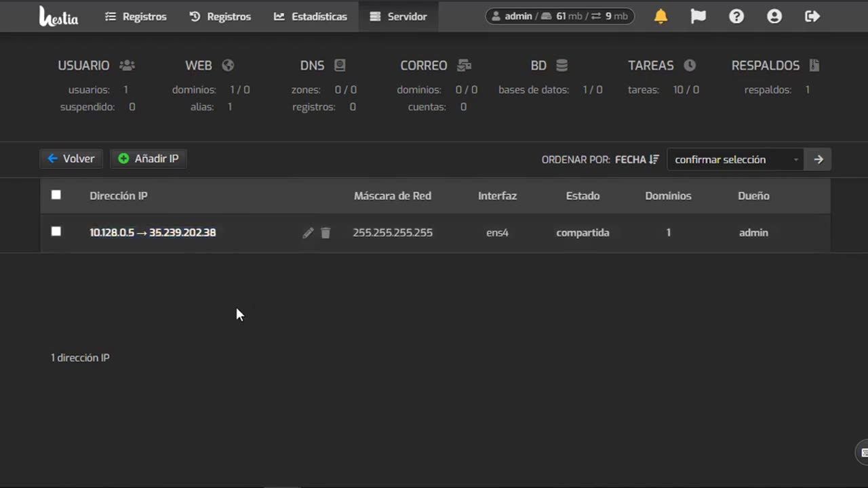Click 'bases de datos:' count under BD
This screenshot has width=868, height=488.
(550, 89)
